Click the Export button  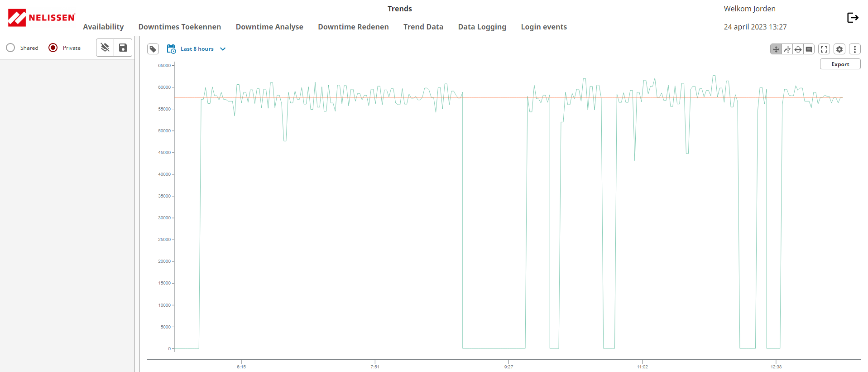(x=840, y=64)
